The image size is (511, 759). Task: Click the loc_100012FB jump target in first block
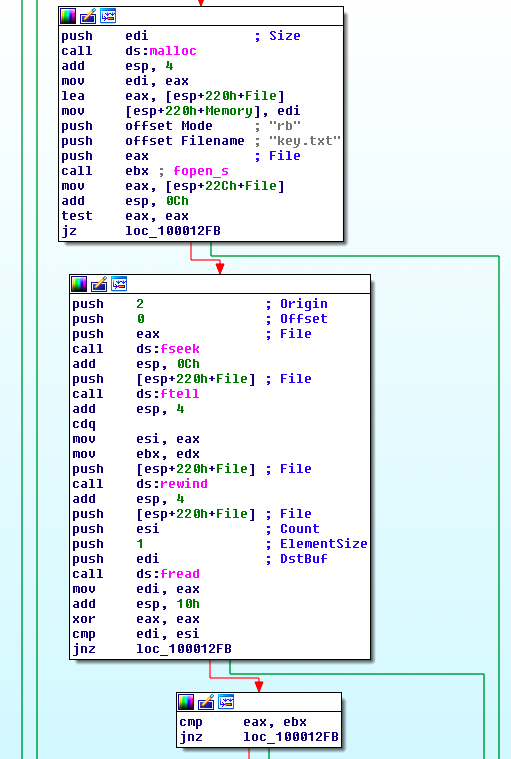click(x=173, y=231)
